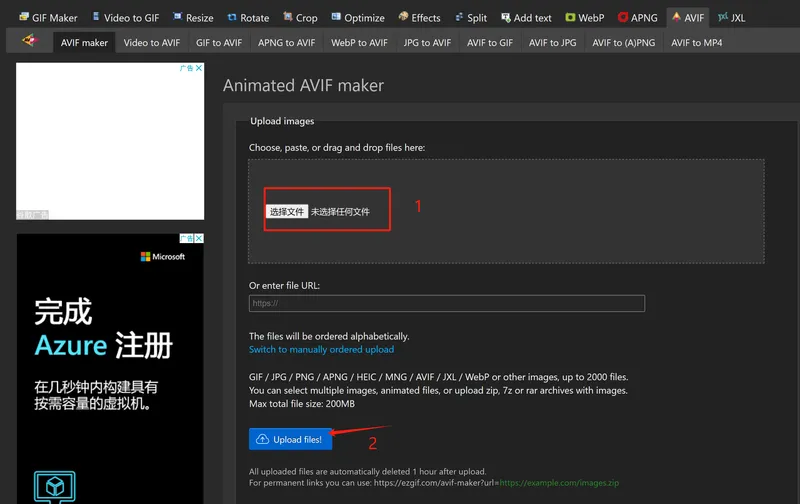Click the green WebP icon

tap(570, 18)
